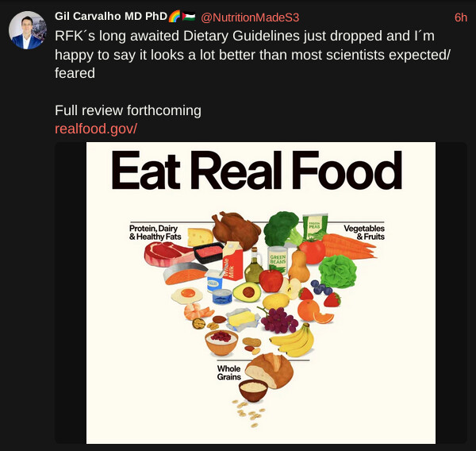Click Gil Carvalho's profile avatar
The image size is (476, 451).
[x=27, y=31]
